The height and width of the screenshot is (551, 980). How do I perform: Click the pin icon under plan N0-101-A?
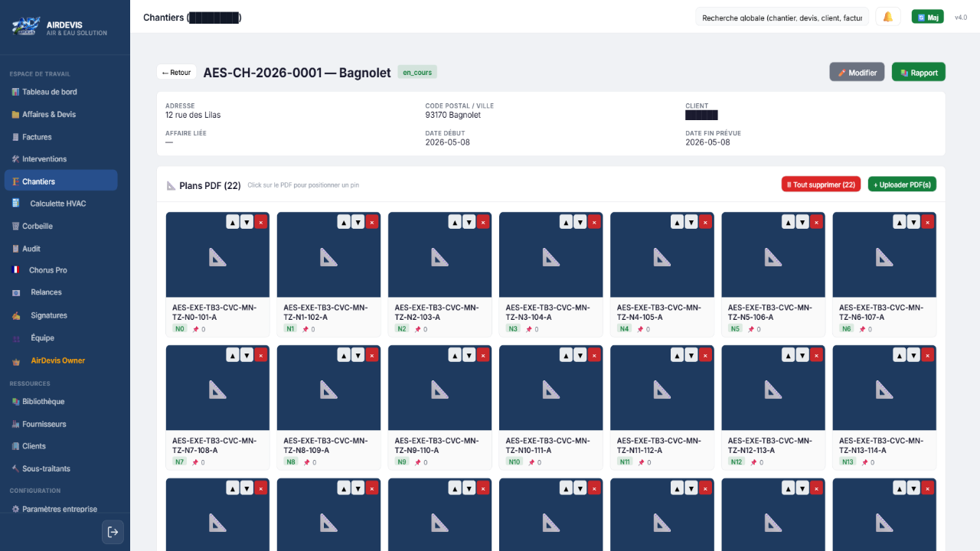pos(196,329)
